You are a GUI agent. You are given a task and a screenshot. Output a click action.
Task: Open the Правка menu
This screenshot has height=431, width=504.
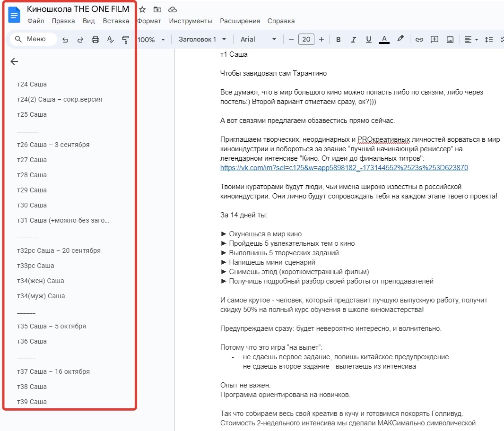pyautogui.click(x=63, y=21)
